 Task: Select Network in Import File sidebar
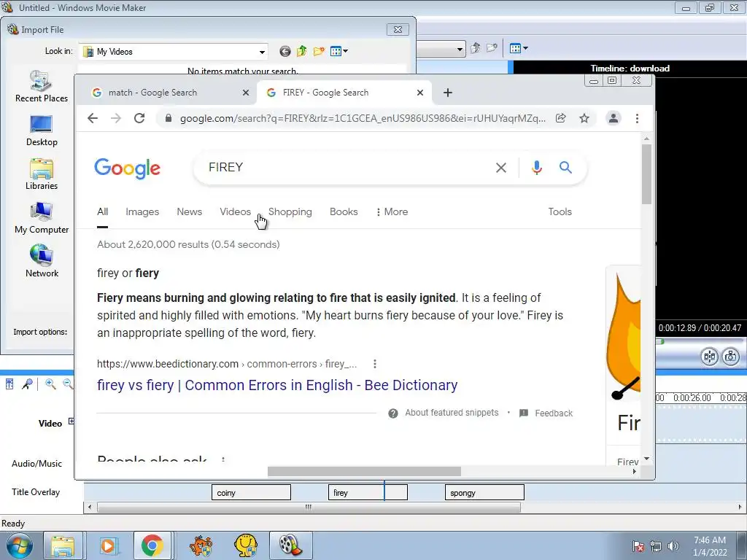[x=42, y=261]
